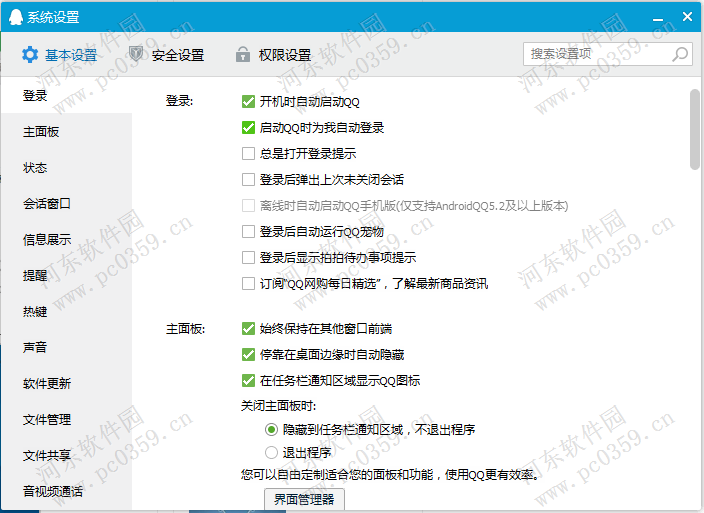Minimize the 系统设置 window
This screenshot has width=704, height=513.
658,18
